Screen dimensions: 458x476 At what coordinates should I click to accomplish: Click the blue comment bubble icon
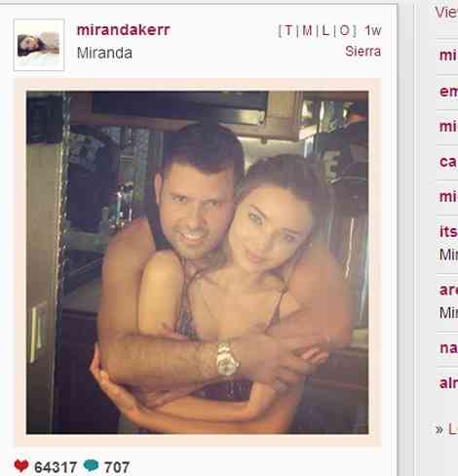point(91,465)
